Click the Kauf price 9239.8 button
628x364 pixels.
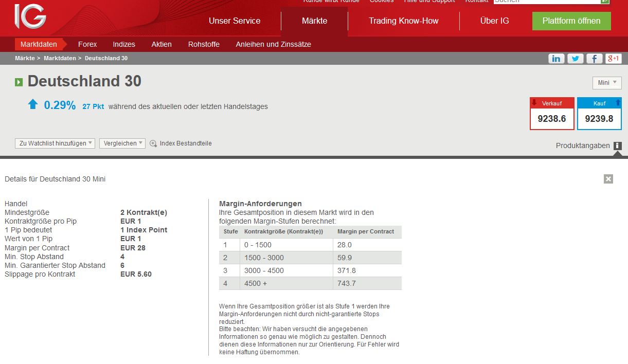(599, 114)
